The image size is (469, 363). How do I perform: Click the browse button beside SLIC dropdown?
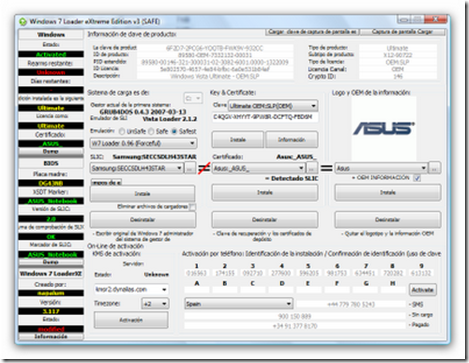tap(190, 168)
